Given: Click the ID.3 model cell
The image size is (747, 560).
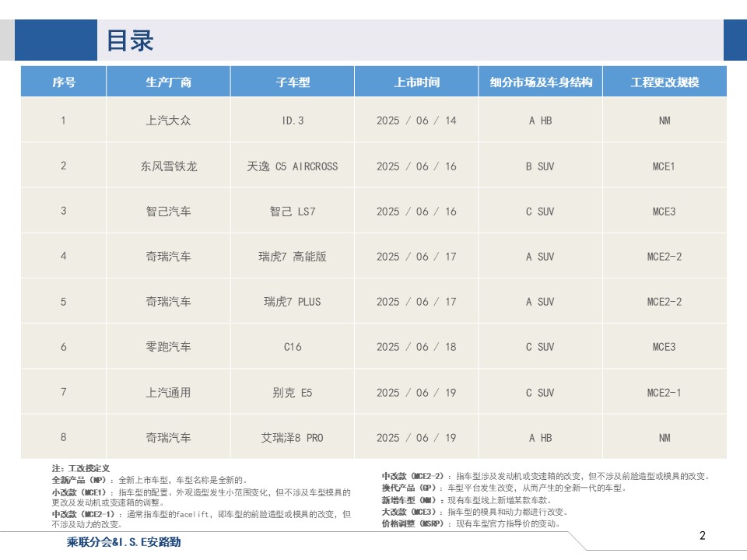Looking at the screenshot, I should pos(293,121).
